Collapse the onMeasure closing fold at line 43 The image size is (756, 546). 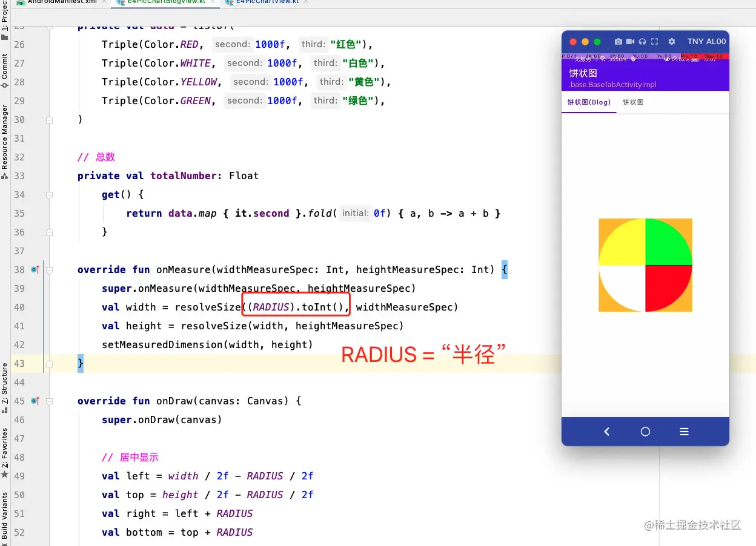50,364
